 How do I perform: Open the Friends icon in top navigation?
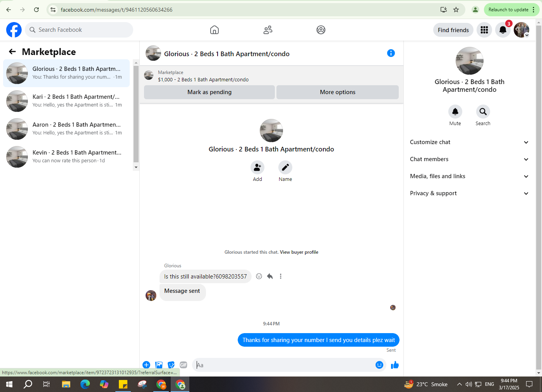268,30
